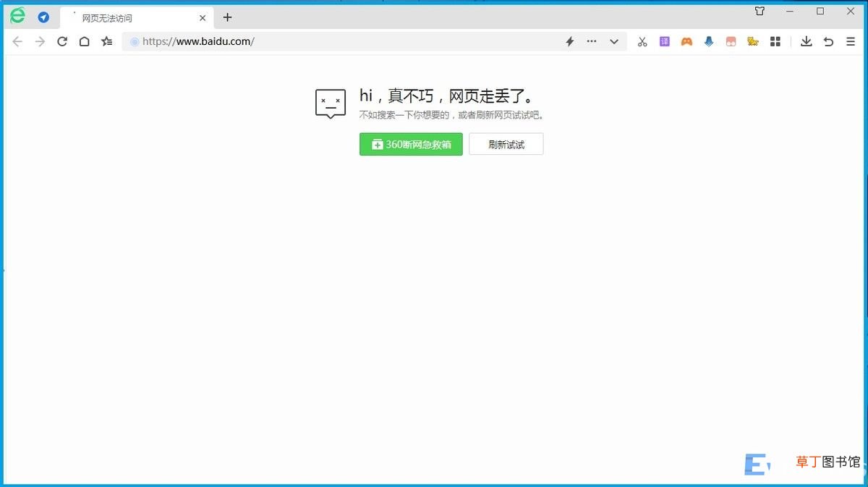Open the downloads panel
Screen dimensions: 868x487
[807, 41]
